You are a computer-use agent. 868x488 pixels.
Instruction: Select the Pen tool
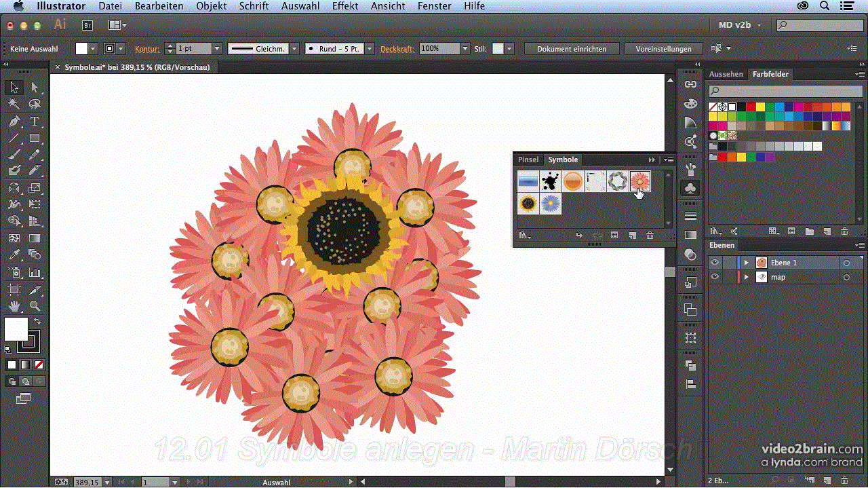[14, 121]
